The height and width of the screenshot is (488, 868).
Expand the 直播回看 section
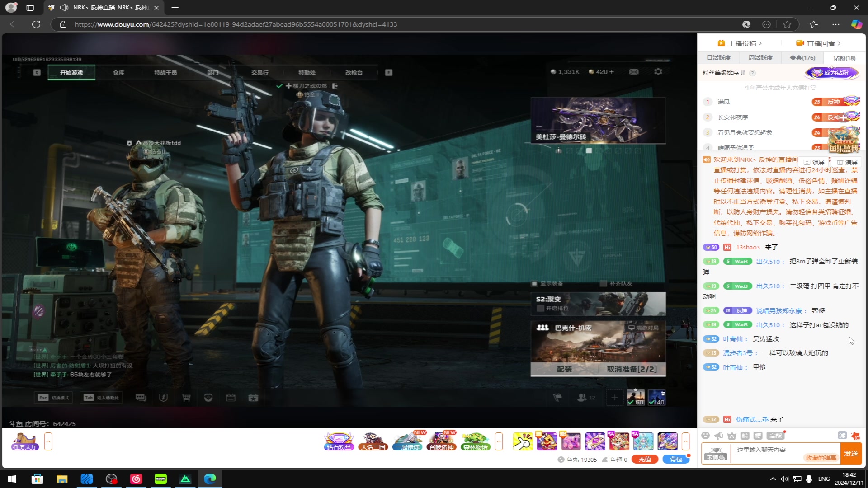(818, 43)
